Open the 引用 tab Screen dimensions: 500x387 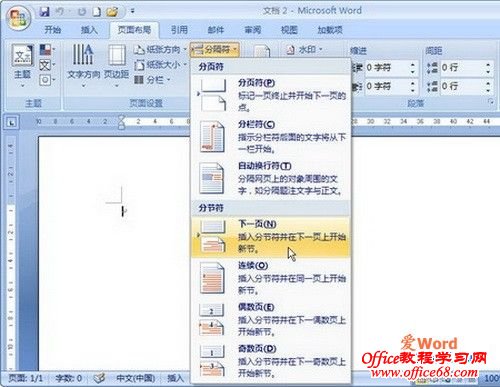(179, 30)
